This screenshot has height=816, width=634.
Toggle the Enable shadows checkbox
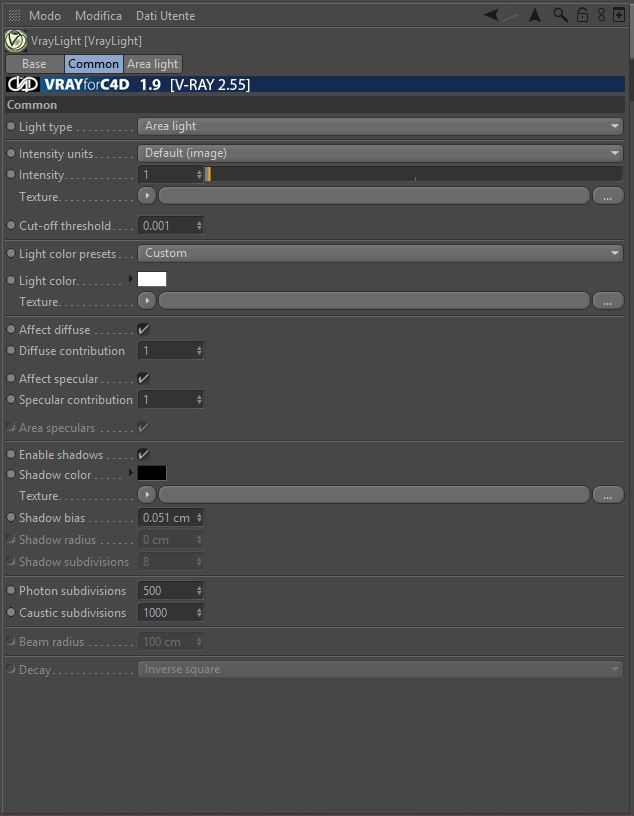point(144,454)
